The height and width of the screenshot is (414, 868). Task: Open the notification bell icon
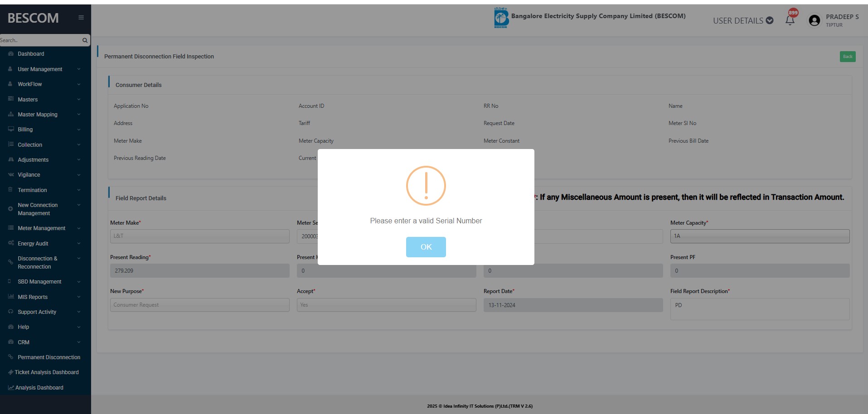pos(790,20)
